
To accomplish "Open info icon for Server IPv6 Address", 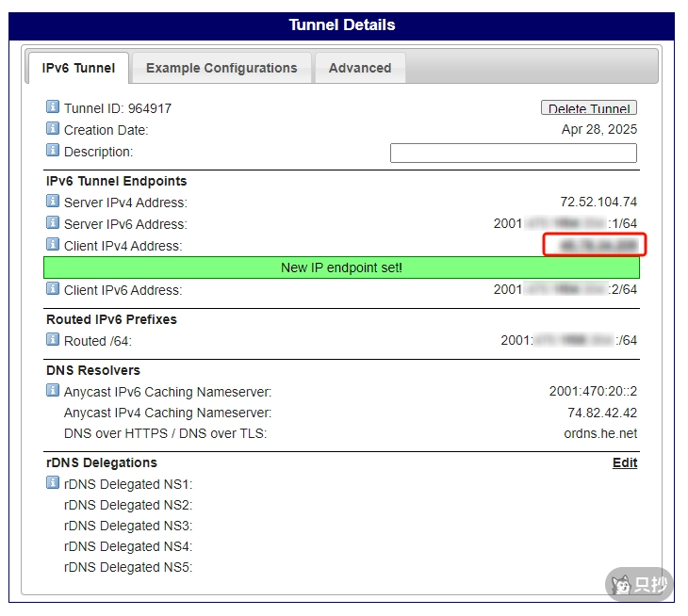I will pos(53,223).
